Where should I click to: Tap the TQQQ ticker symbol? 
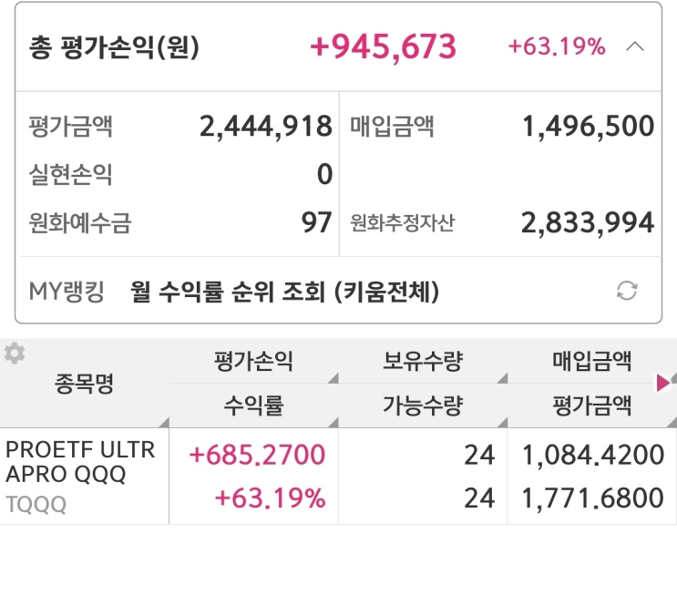click(x=36, y=505)
